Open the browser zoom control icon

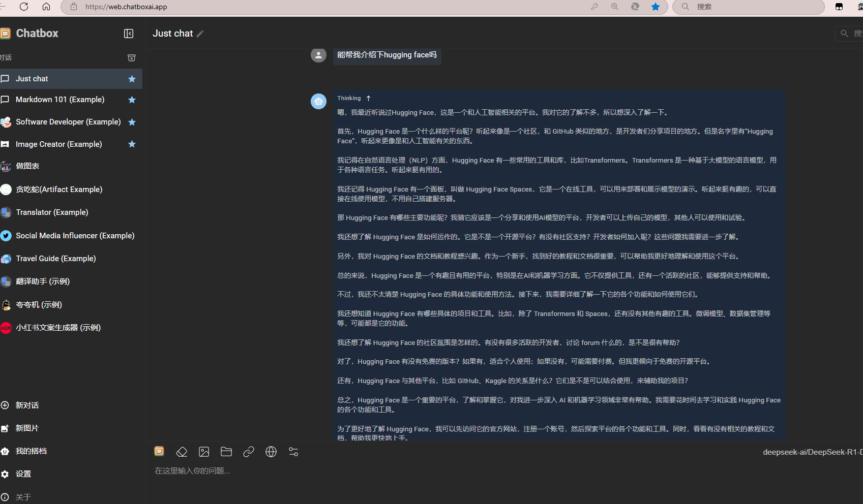(615, 7)
